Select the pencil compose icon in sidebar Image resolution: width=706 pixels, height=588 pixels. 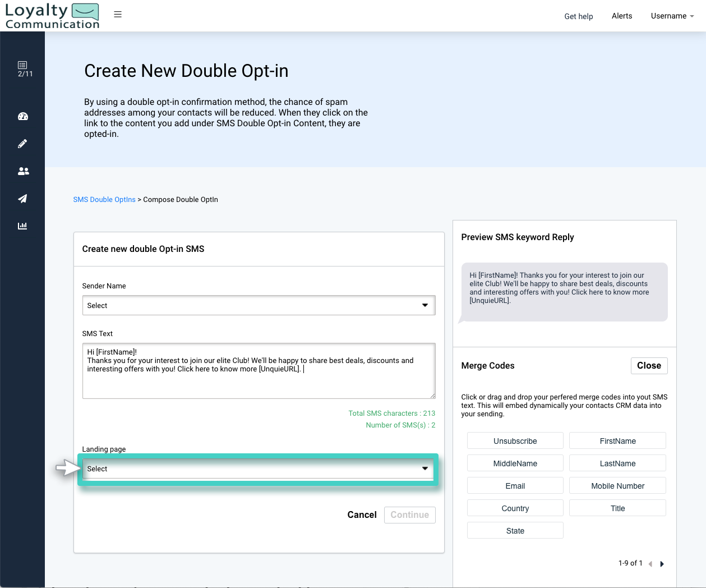tap(22, 143)
